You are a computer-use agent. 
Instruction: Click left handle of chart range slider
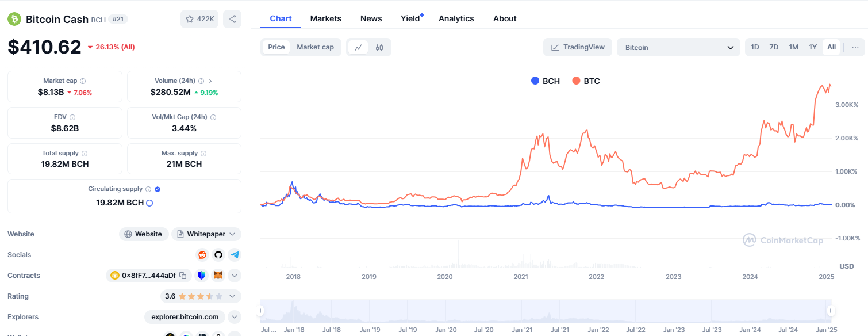260,311
